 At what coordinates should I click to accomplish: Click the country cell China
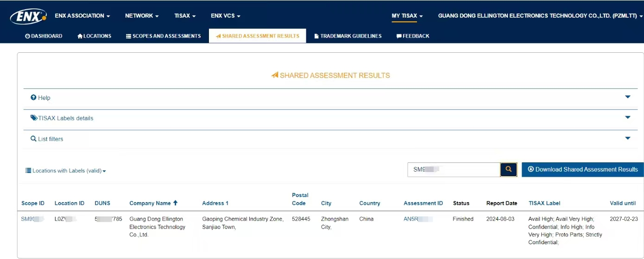click(x=366, y=219)
